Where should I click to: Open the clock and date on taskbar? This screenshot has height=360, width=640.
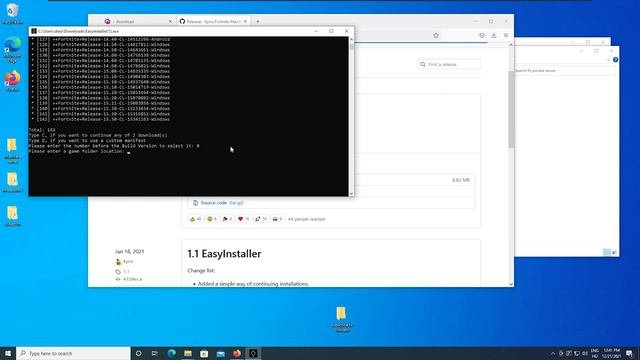[611, 353]
